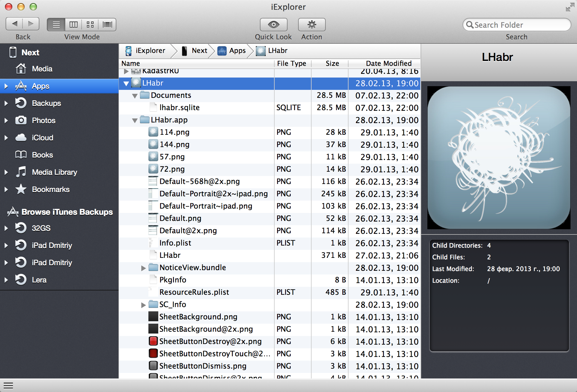
Task: Select the SheetBackground.png file icon
Action: pyautogui.click(x=153, y=317)
